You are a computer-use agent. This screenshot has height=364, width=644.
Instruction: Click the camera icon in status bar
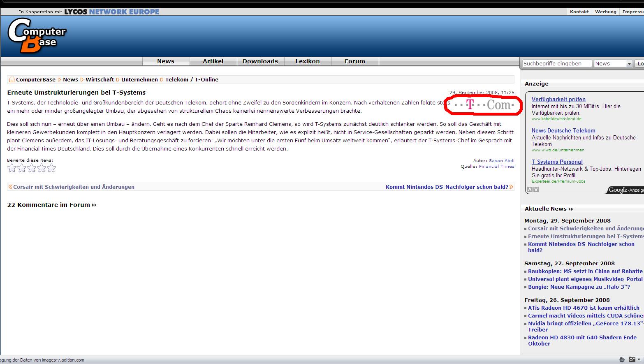pyautogui.click(x=632, y=359)
